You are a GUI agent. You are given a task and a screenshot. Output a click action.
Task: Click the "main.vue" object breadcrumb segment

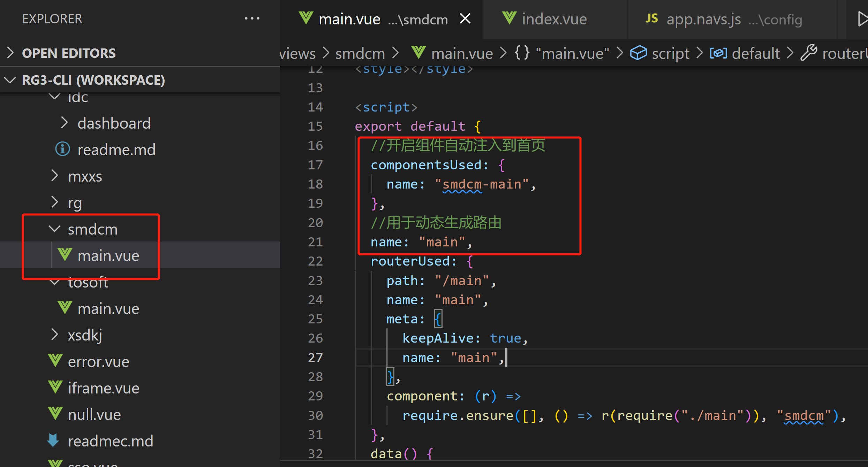click(x=572, y=53)
